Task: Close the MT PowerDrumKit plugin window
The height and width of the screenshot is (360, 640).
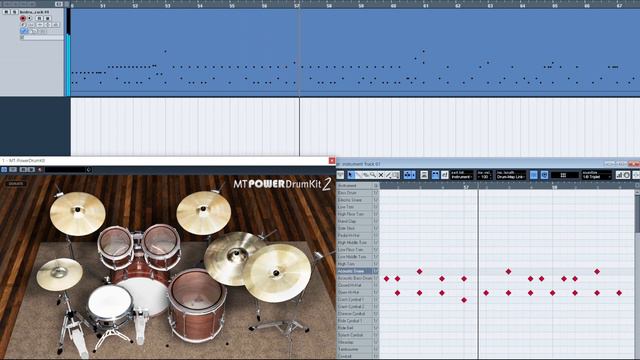Action: pos(332,161)
